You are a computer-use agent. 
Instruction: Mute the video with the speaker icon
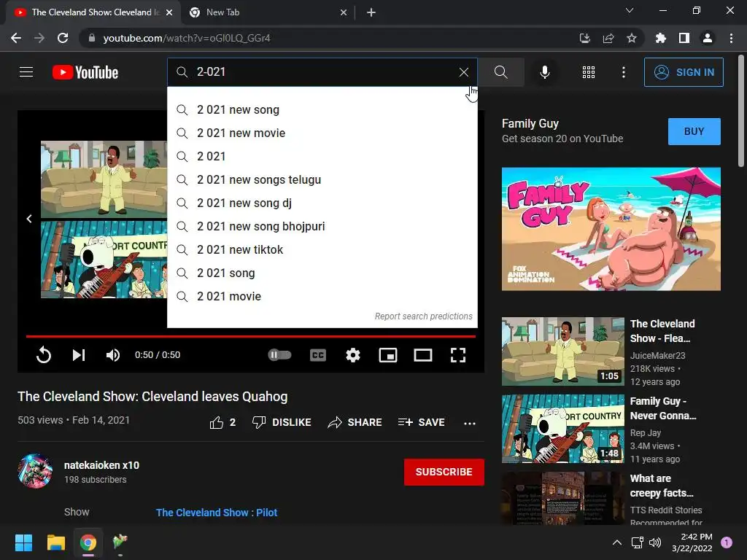click(x=113, y=355)
